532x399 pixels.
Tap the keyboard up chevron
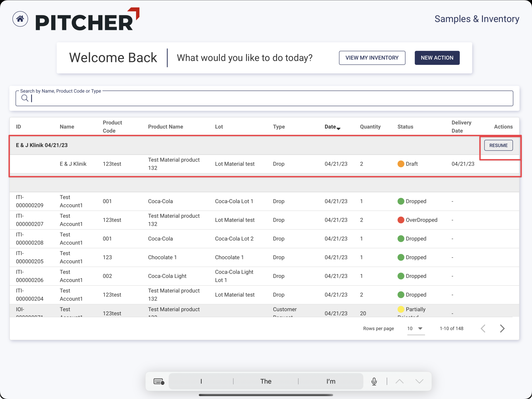point(399,381)
